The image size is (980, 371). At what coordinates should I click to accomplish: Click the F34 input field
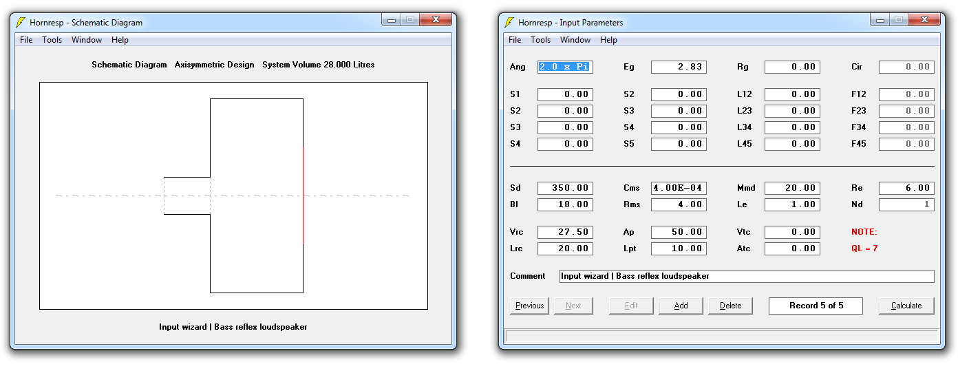coord(906,127)
